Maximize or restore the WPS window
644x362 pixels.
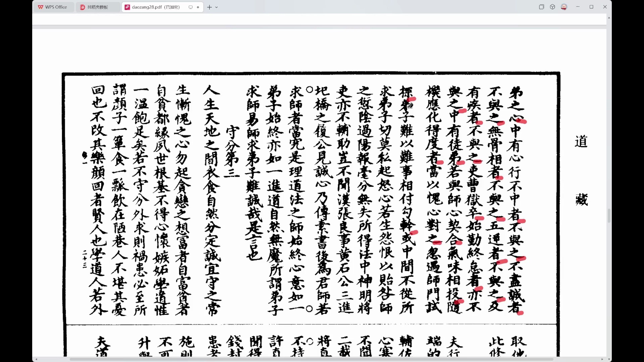coord(591,7)
